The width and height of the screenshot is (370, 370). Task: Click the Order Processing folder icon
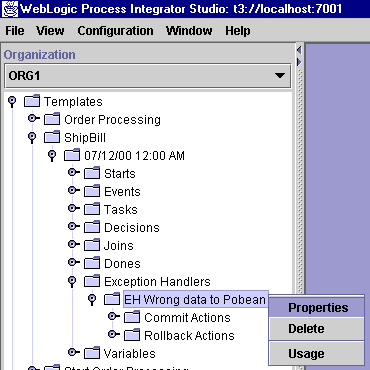(x=52, y=119)
